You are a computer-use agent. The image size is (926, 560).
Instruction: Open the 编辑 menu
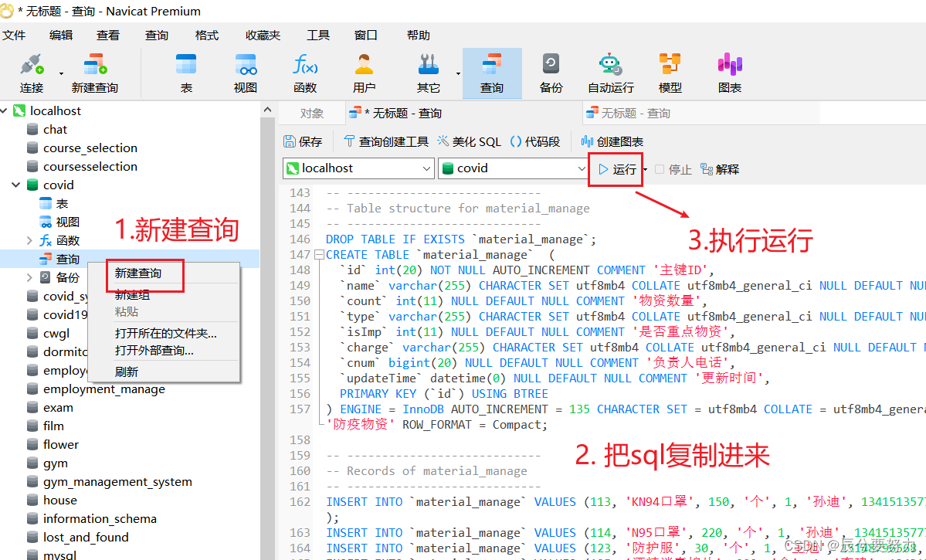(61, 36)
